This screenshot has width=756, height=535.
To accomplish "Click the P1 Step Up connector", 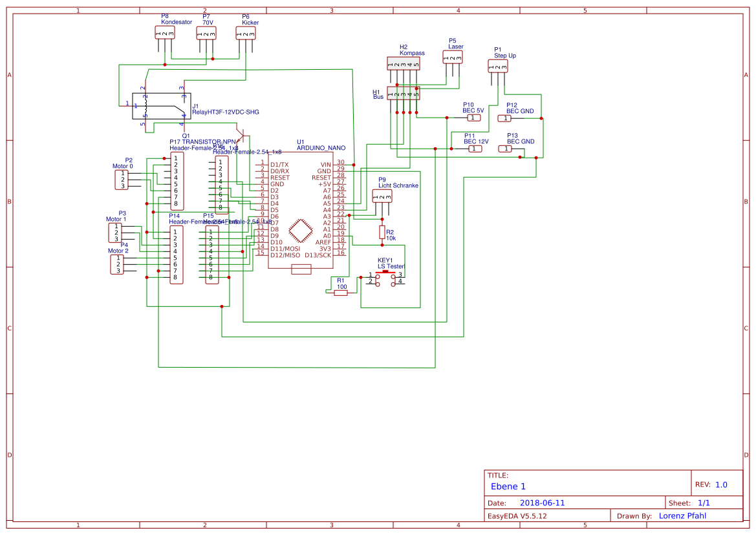I will (497, 66).
